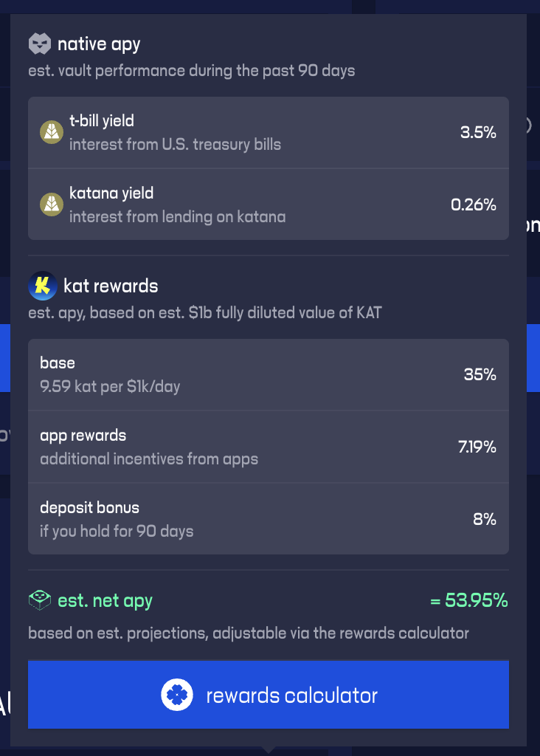Image resolution: width=540 pixels, height=756 pixels.
Task: Click the deposit bonus label
Action: pyautogui.click(x=89, y=507)
